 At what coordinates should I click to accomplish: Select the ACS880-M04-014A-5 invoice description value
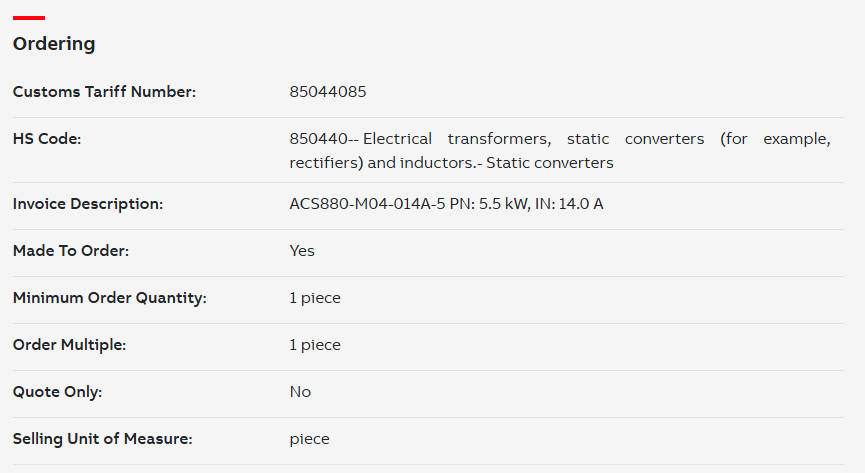pos(446,204)
